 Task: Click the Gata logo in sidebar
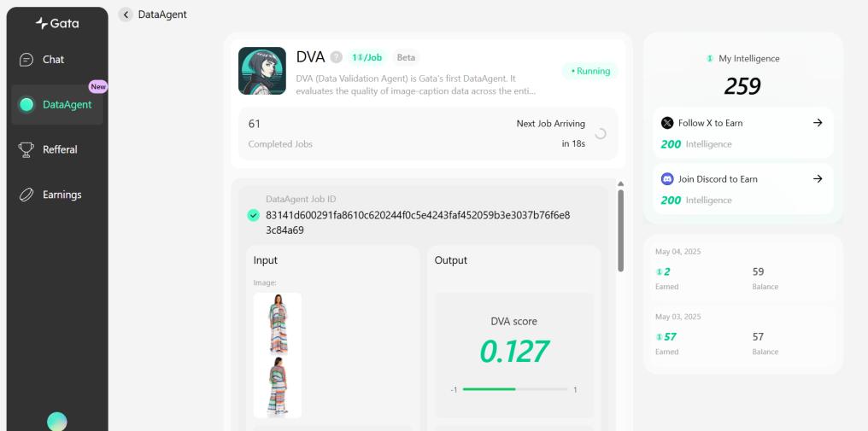click(57, 23)
